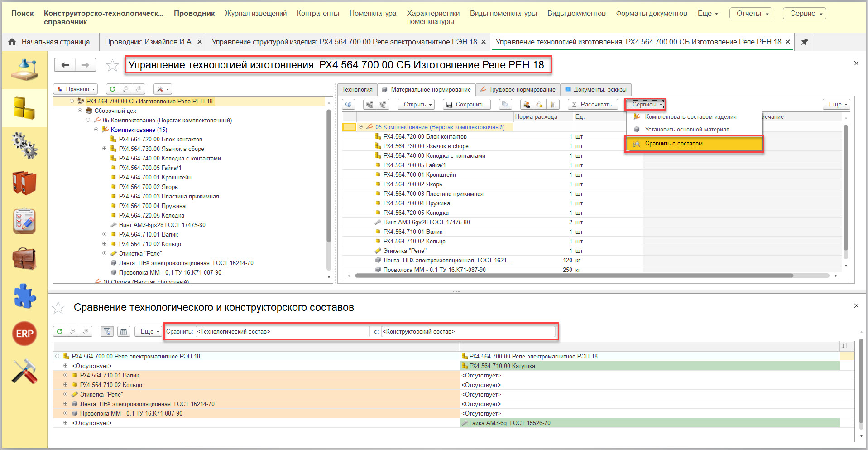Toggle the filter icon in comparison toolbar
The image size is (868, 450).
tap(107, 332)
